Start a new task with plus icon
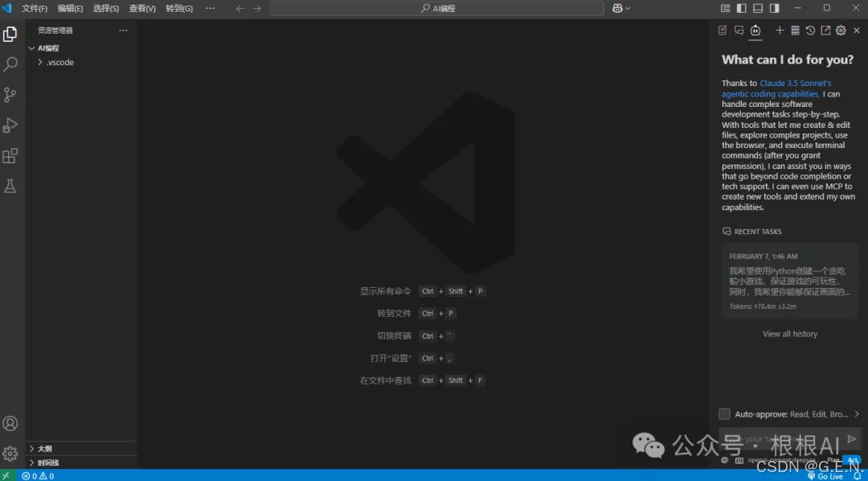 tap(780, 31)
